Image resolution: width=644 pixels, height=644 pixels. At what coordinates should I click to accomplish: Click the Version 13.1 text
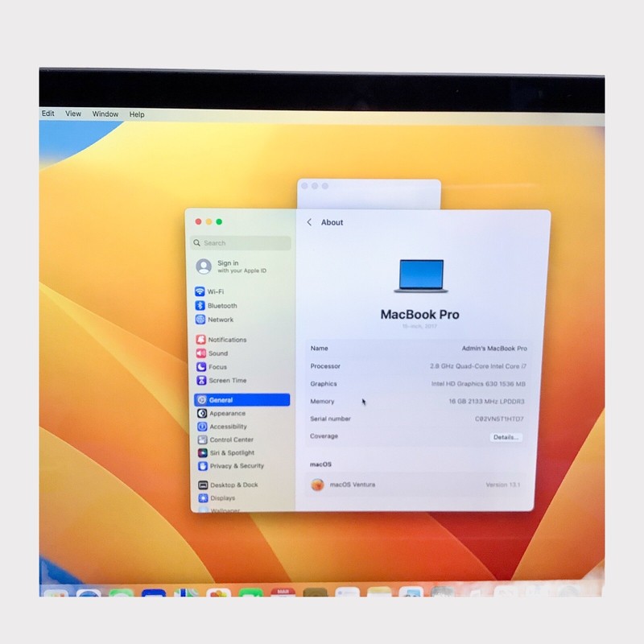(503, 485)
